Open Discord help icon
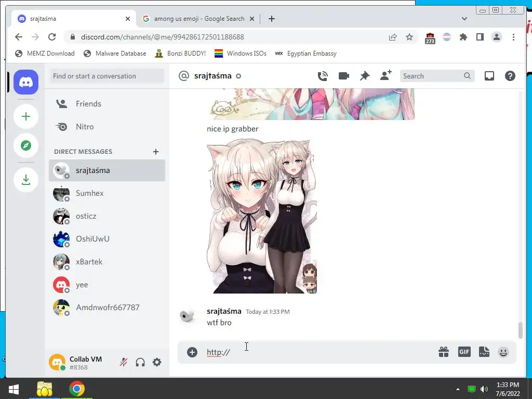532x399 pixels. [x=510, y=76]
